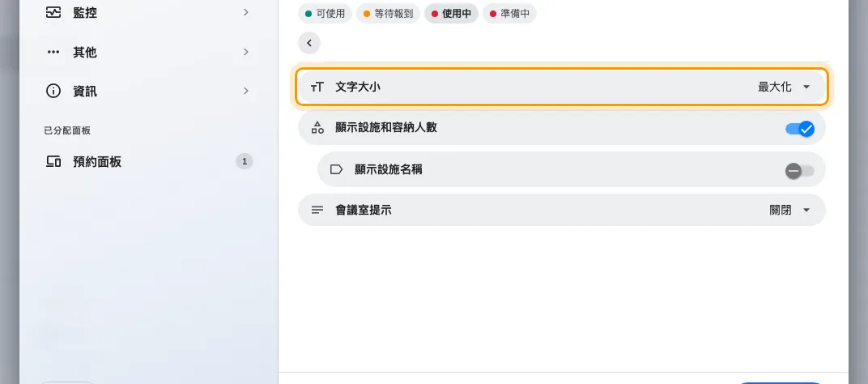Open the 資訊 sidebar menu

coord(148,92)
